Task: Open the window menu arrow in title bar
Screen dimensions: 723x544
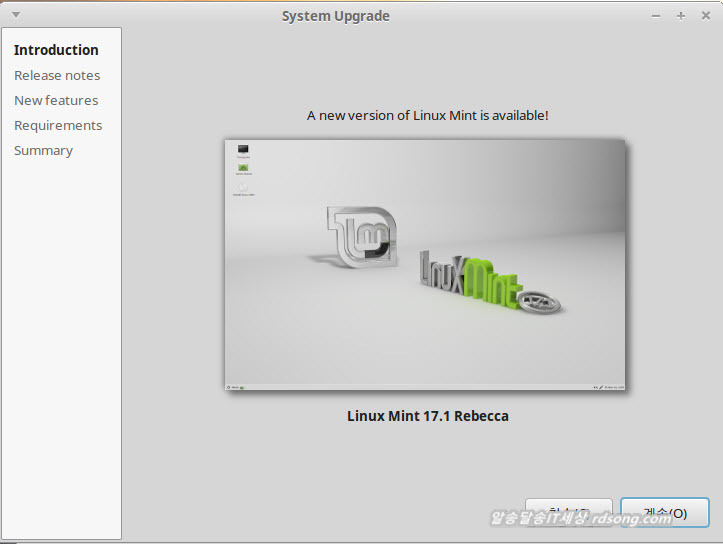Action: pyautogui.click(x=15, y=15)
